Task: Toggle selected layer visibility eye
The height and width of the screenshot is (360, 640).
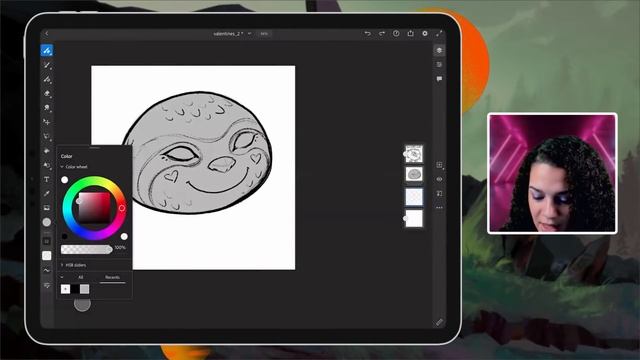Action: click(439, 179)
